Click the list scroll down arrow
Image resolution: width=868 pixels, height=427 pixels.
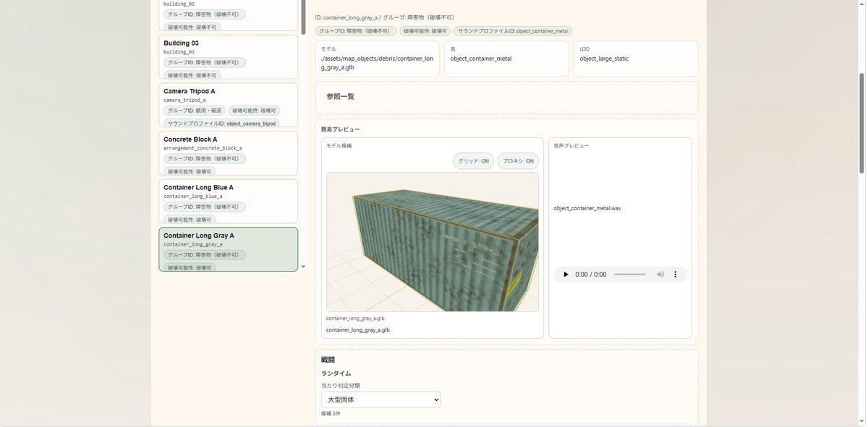[303, 267]
